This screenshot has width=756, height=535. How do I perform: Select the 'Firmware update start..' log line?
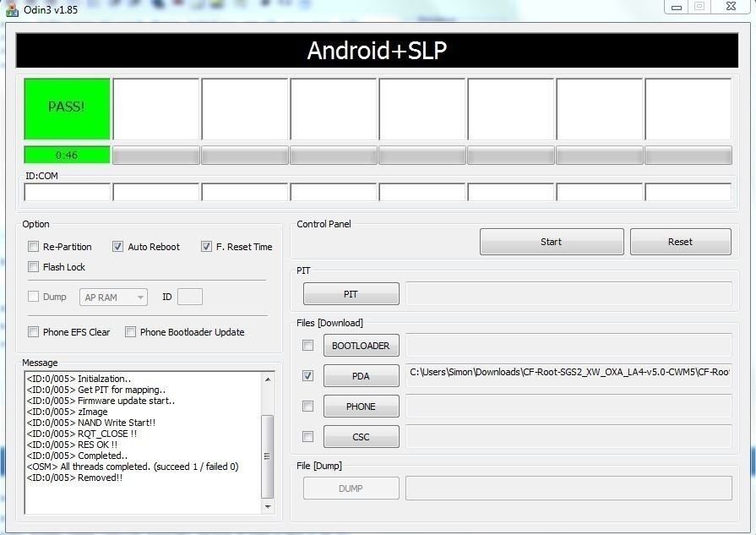[101, 401]
